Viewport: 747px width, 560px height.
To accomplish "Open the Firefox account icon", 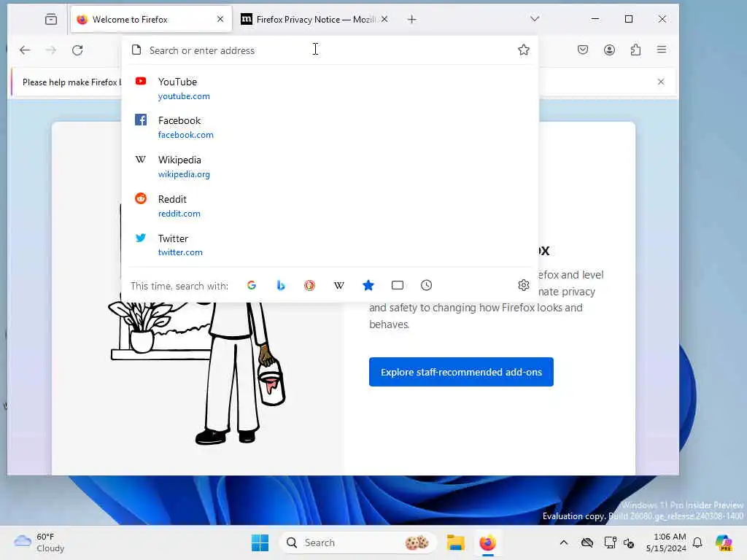I will pos(609,50).
